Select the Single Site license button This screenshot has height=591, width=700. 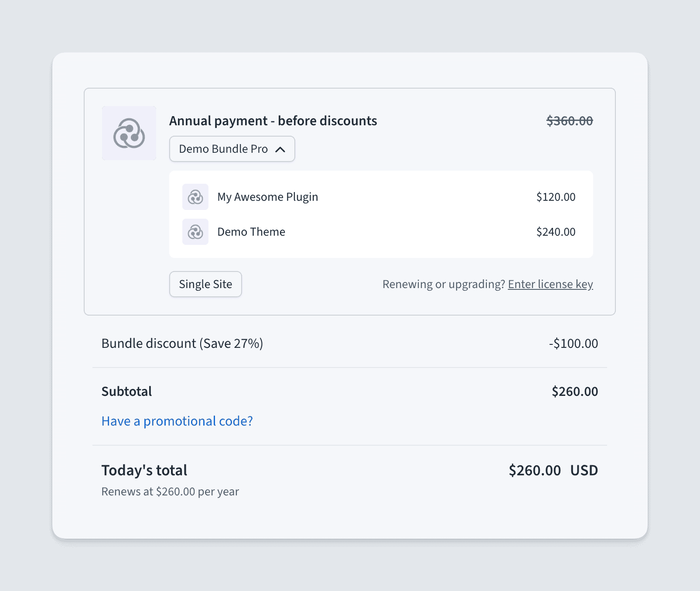205,284
